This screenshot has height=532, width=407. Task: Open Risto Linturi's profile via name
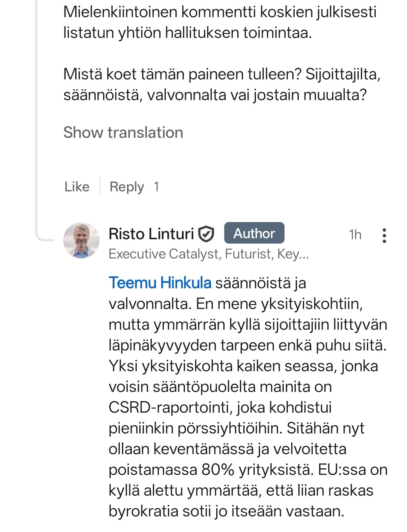coord(151,234)
